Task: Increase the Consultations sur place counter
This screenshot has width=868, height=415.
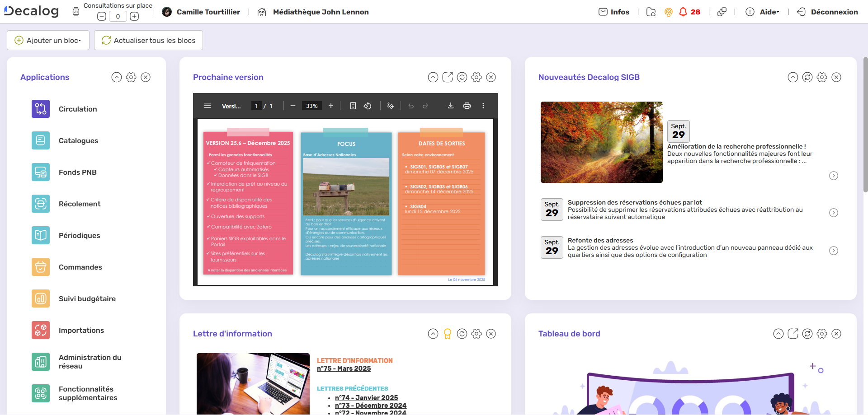Action: [x=134, y=15]
